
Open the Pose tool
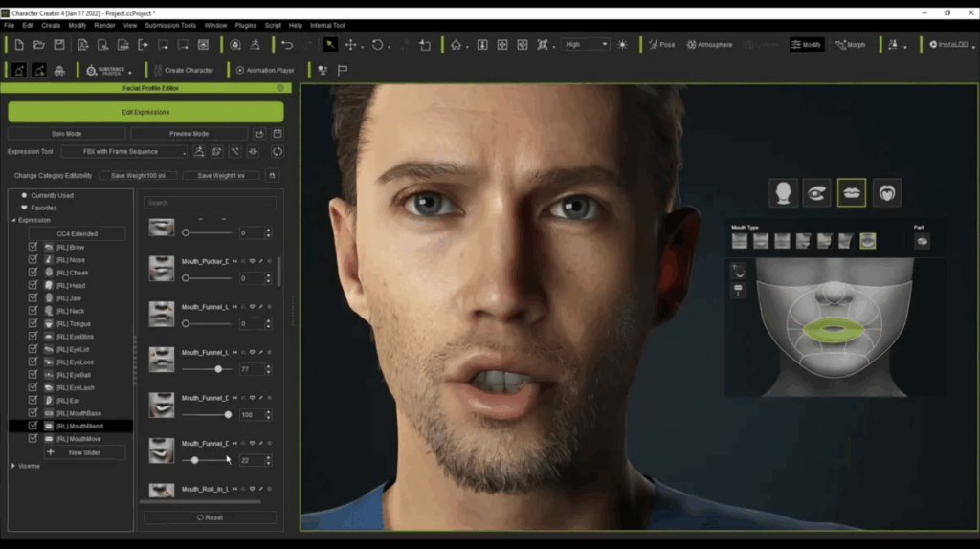click(x=662, y=45)
